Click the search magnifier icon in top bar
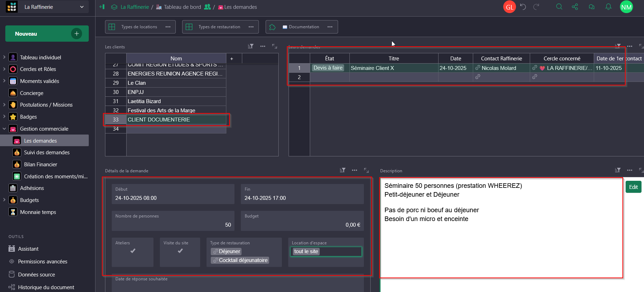Screen dimensions: 644x292 click(x=559, y=7)
